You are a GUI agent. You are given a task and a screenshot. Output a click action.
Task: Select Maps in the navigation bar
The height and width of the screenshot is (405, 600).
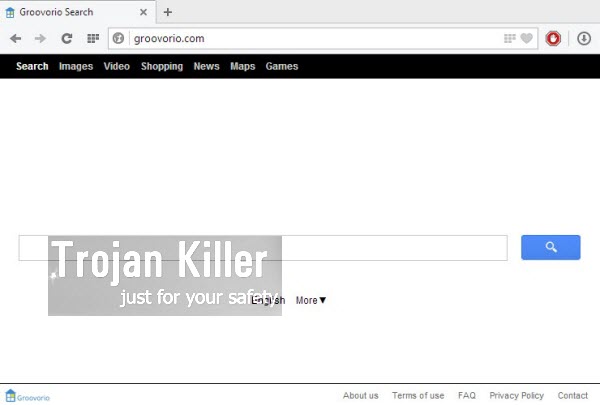pyautogui.click(x=243, y=66)
